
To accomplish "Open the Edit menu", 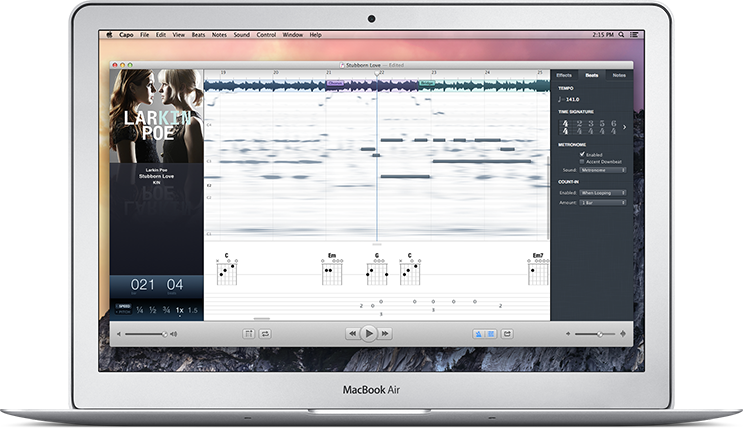I will click(161, 35).
